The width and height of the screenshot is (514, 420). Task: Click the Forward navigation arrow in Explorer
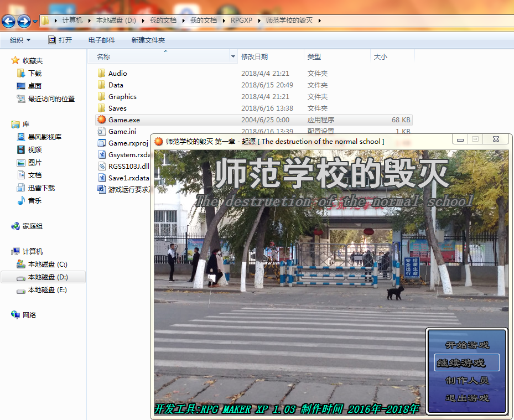tap(24, 22)
